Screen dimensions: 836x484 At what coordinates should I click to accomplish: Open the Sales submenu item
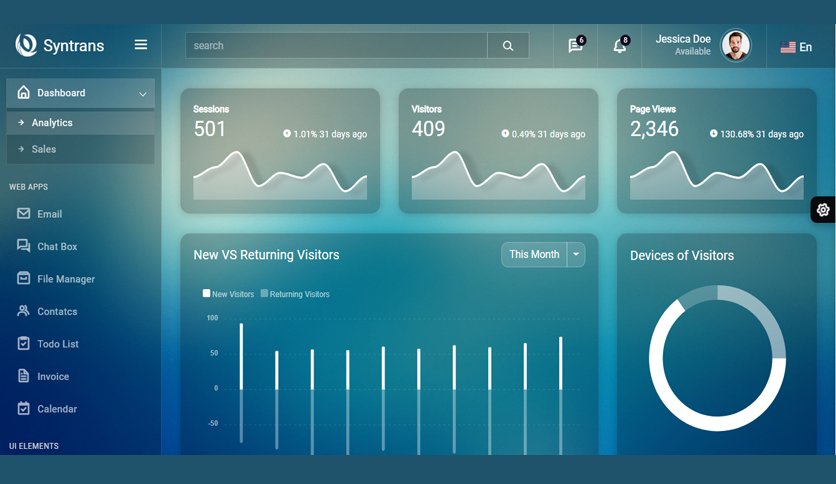click(x=81, y=149)
